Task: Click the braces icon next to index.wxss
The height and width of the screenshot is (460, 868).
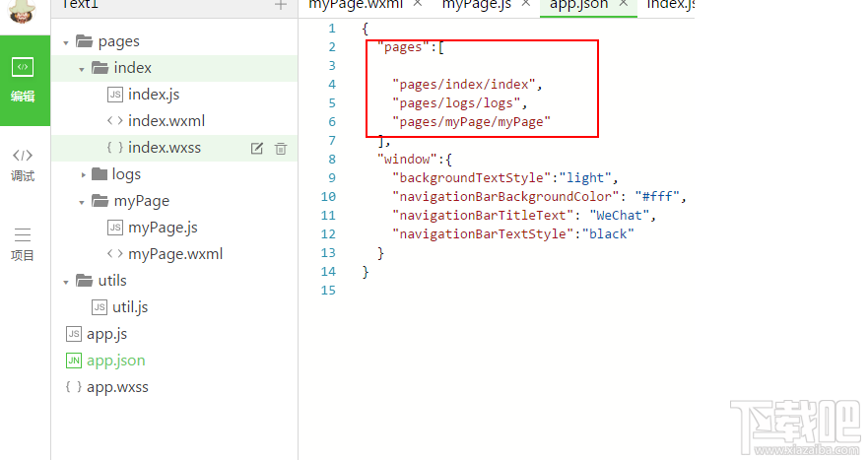Action: (x=114, y=147)
